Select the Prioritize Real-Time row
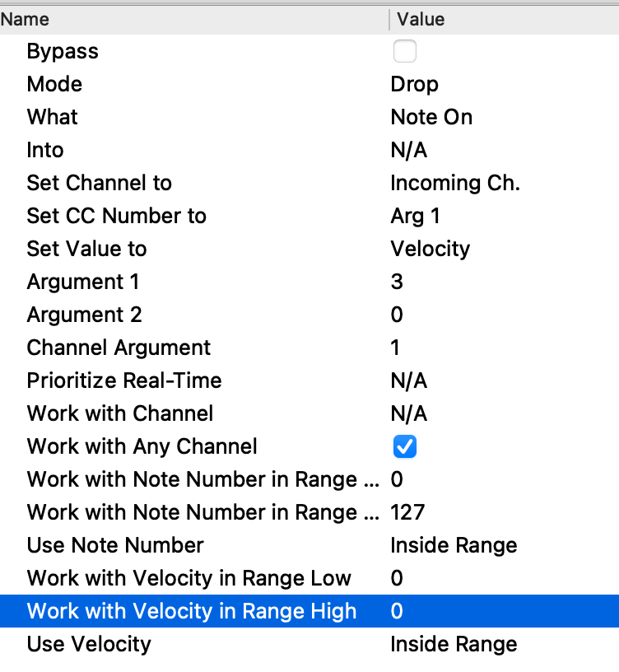619x672 pixels. 123,380
